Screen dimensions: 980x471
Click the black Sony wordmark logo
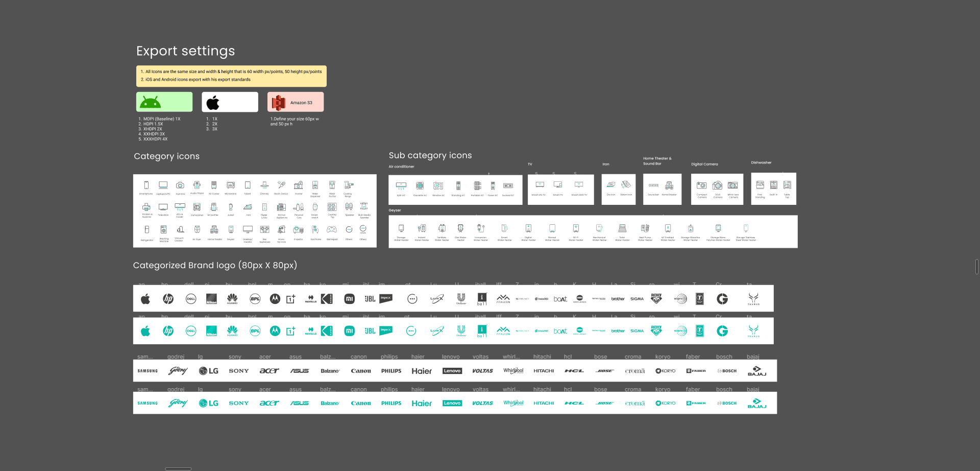(239, 371)
